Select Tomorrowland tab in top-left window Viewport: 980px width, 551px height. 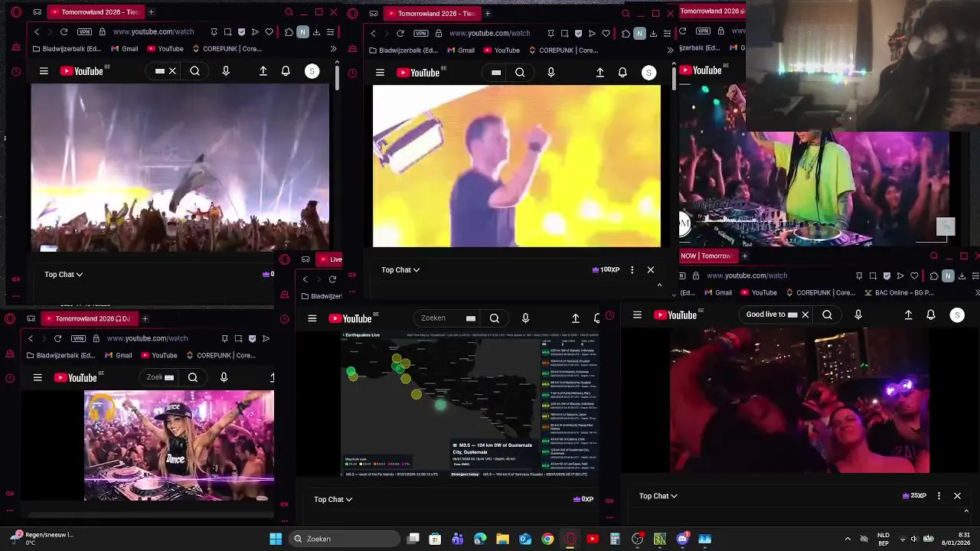tap(94, 12)
